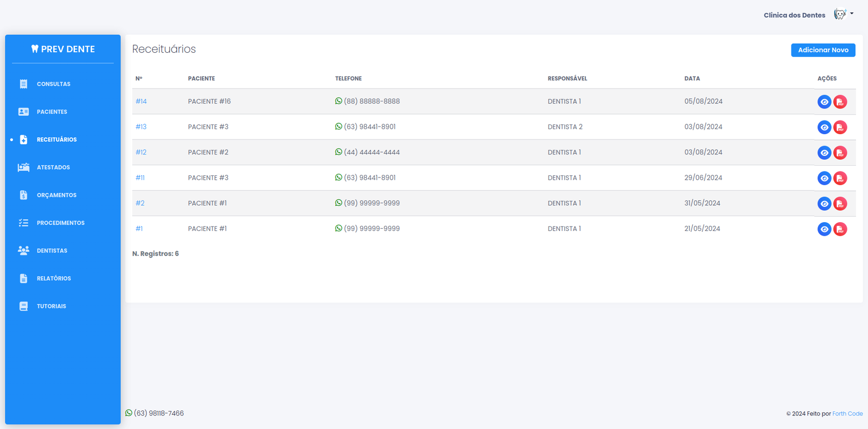Open the Forth Code footer link
The height and width of the screenshot is (429, 868).
pyautogui.click(x=847, y=414)
